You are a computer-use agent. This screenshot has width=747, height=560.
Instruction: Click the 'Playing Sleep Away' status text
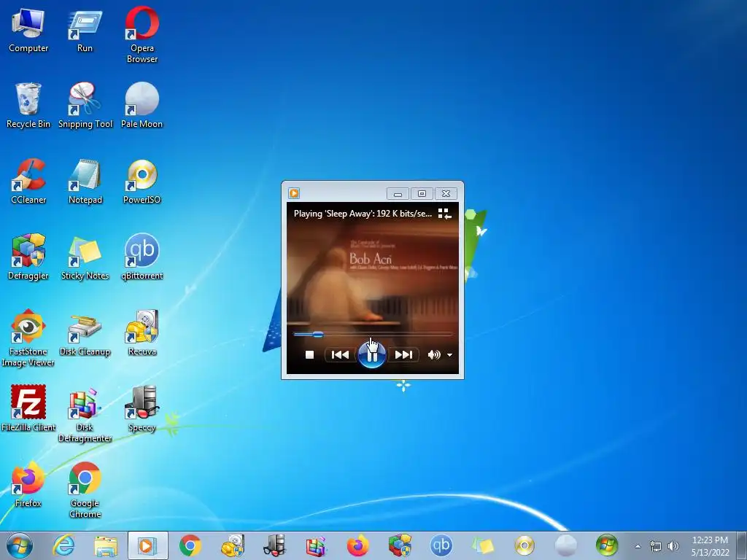tap(363, 214)
